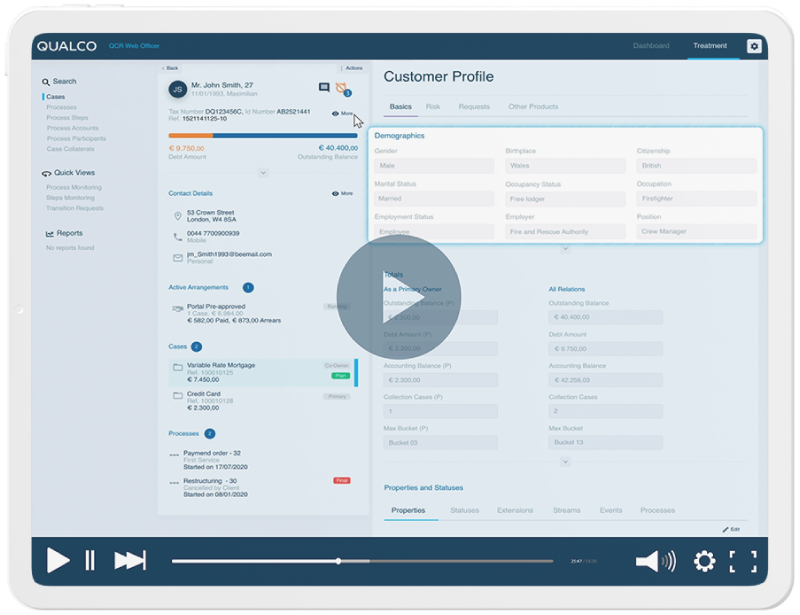This screenshot has width=800, height=615.
Task: Click the Quick Views icon in the sidebar
Action: (46, 172)
